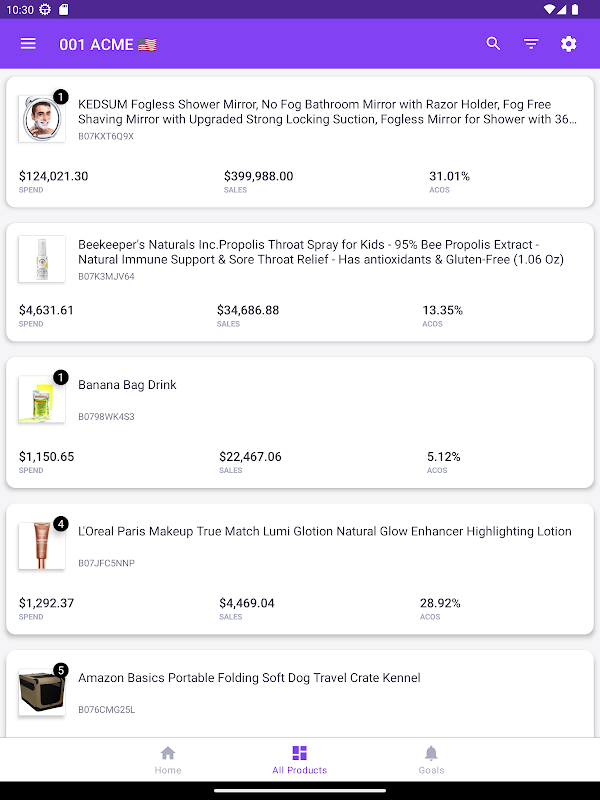The image size is (600, 800).
Task: Tap the KEDSUM mirror product image
Action: [42, 119]
